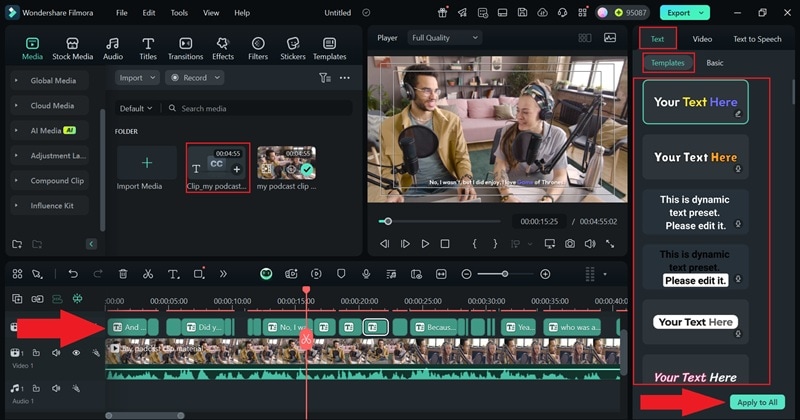Open the Default sort dropdown
The image size is (800, 420).
[136, 108]
